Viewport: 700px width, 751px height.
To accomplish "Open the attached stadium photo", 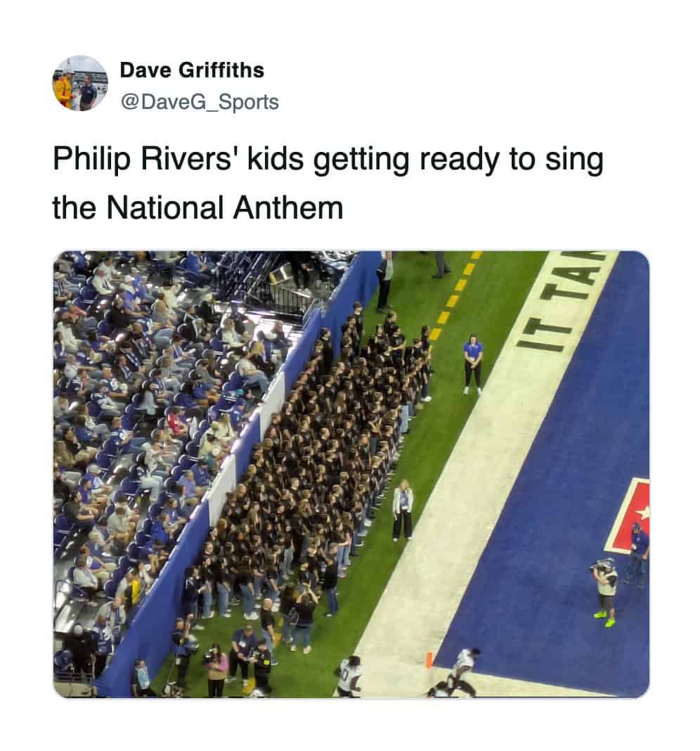I will [x=351, y=474].
